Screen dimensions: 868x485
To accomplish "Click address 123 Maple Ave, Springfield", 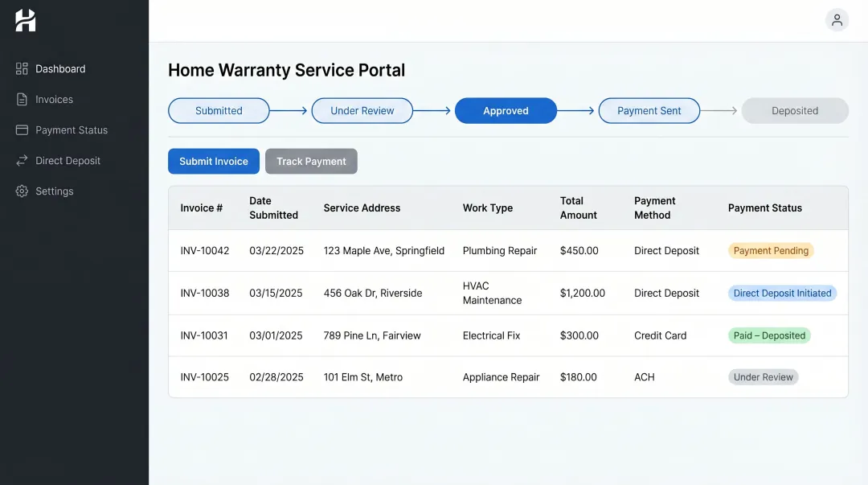I will [383, 250].
